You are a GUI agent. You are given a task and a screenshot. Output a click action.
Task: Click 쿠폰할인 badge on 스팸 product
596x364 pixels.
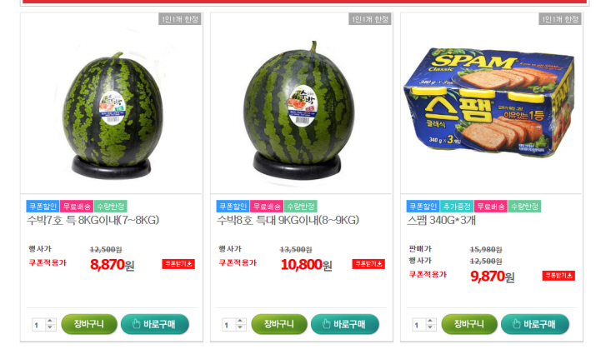[423, 207]
